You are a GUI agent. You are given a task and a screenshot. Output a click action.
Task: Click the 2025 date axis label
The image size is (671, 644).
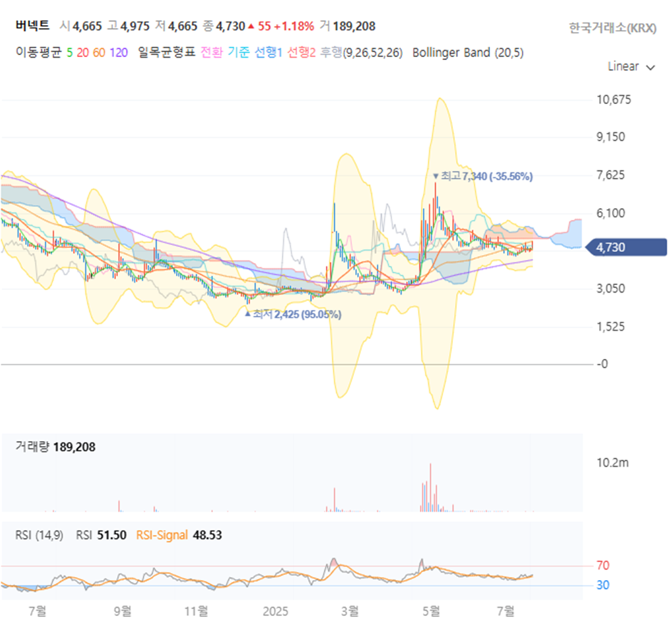tap(275, 611)
